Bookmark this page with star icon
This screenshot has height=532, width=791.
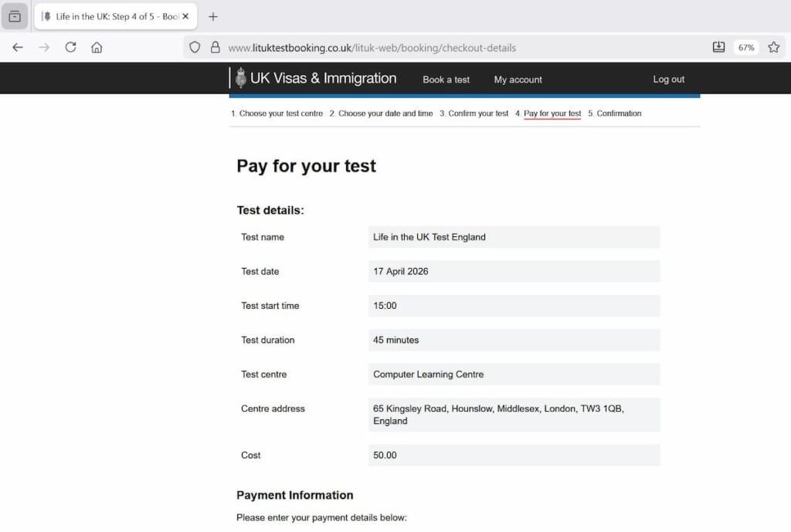pos(773,47)
